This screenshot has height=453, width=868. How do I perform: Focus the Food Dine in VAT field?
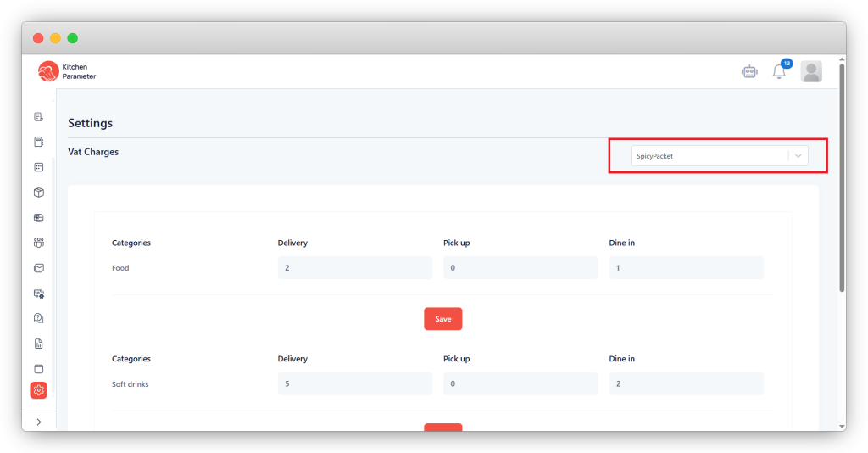click(x=686, y=268)
